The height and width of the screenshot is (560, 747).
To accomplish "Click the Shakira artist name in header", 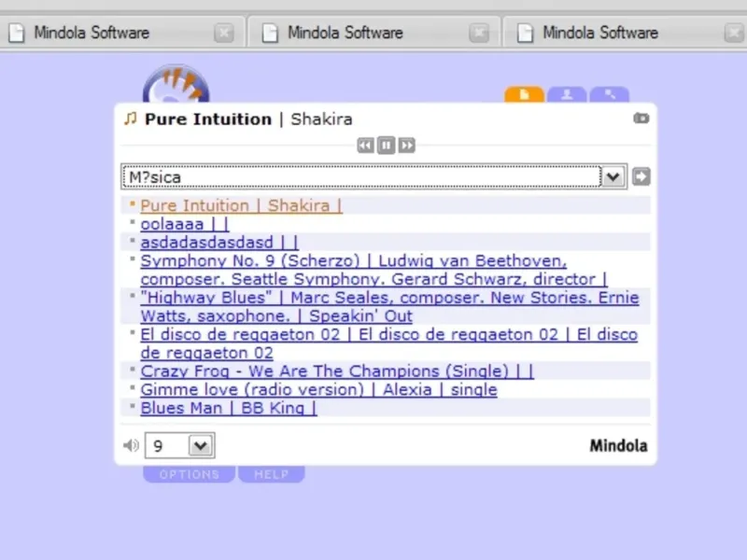I will (321, 119).
